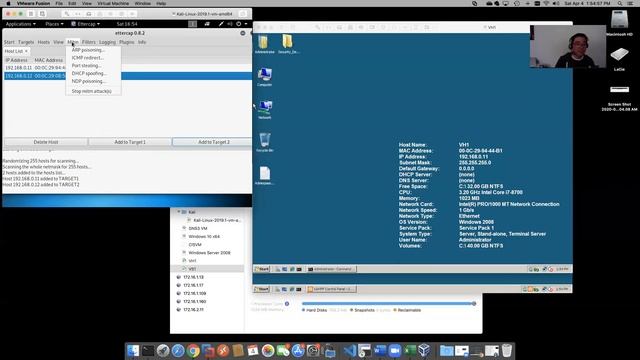The width and height of the screenshot is (640, 360).
Task: Open LaCie drive icon on Mac desktop
Action: coord(619,58)
